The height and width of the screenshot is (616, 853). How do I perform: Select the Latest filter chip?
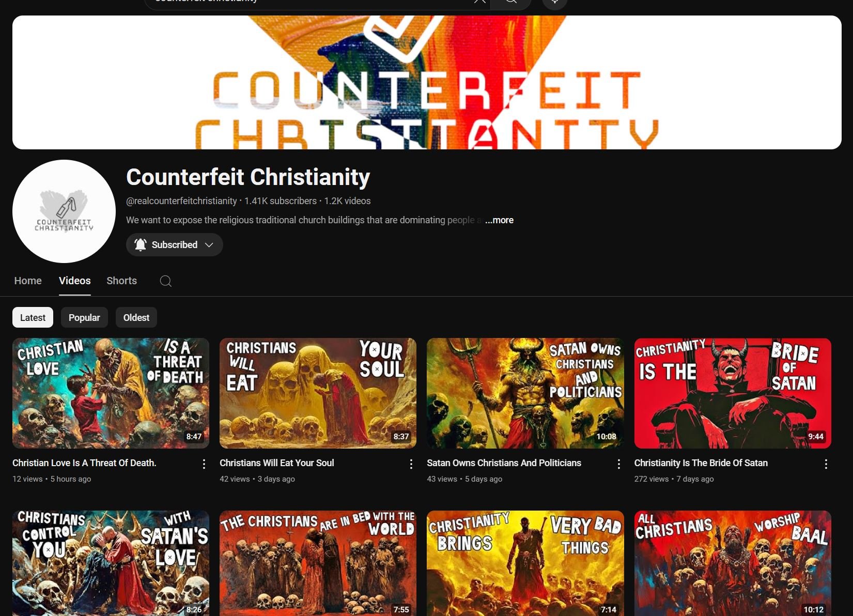point(33,317)
